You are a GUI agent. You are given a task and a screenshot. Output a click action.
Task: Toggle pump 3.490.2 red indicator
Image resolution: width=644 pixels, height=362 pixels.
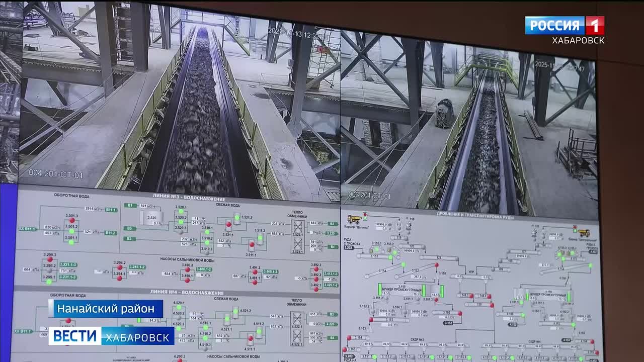point(187,269)
